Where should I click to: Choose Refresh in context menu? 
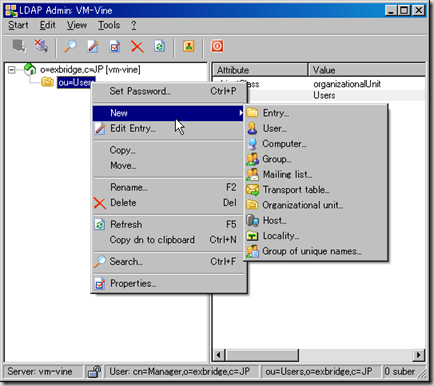tap(169, 224)
